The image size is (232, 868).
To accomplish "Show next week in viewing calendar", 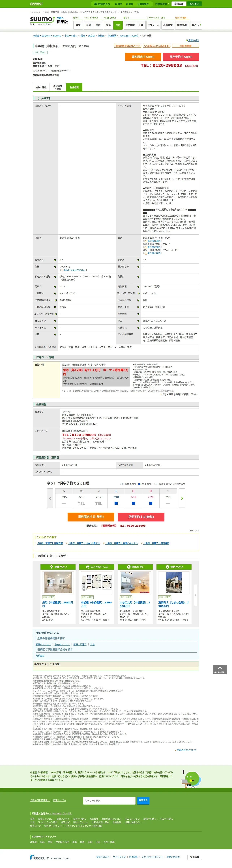I will coord(182,498).
